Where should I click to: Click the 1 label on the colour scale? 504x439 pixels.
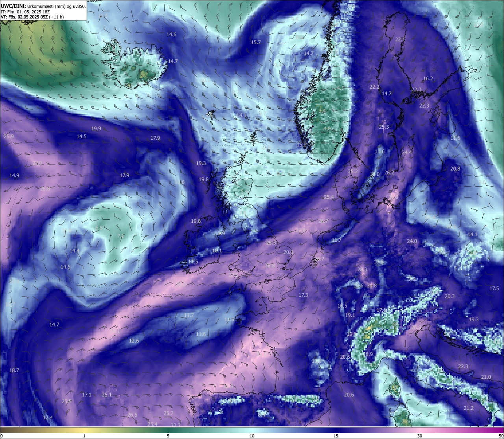(84, 436)
